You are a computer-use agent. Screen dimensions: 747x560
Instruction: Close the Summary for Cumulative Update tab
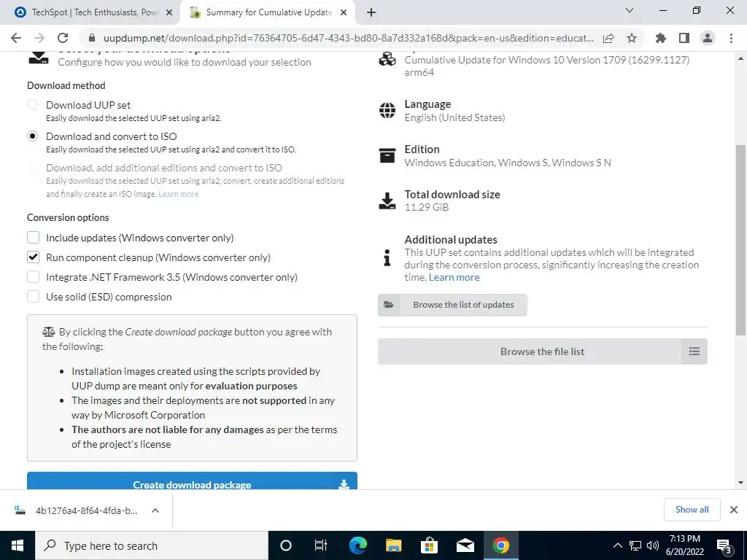tap(344, 12)
